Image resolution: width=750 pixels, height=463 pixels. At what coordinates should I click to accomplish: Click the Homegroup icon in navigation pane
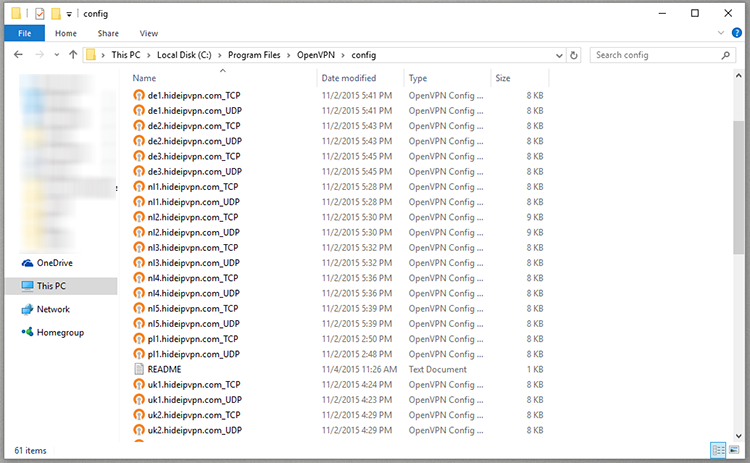pyautogui.click(x=27, y=332)
